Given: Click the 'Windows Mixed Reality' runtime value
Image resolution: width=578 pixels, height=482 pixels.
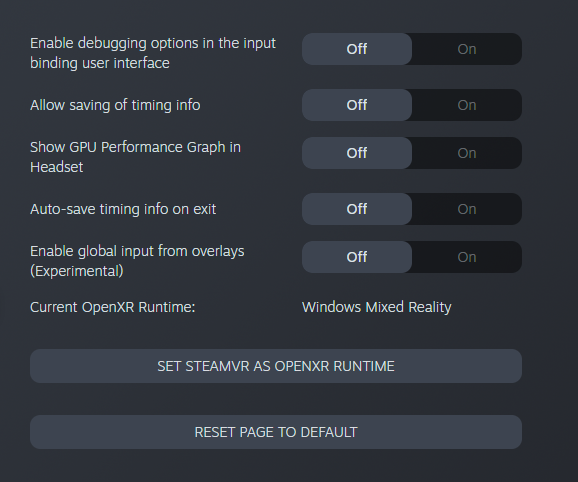Looking at the screenshot, I should point(376,307).
